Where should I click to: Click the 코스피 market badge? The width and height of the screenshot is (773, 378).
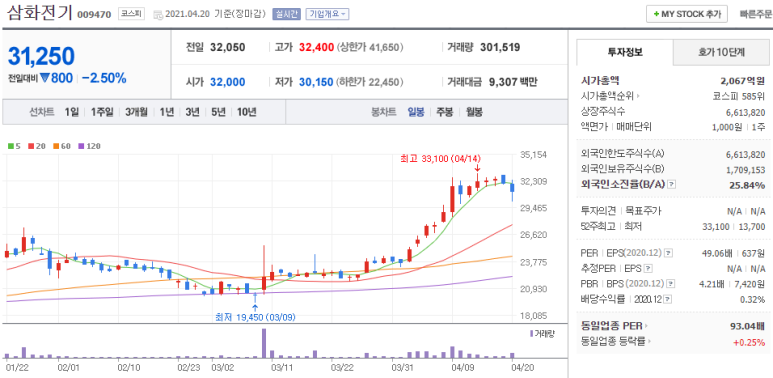[131, 14]
